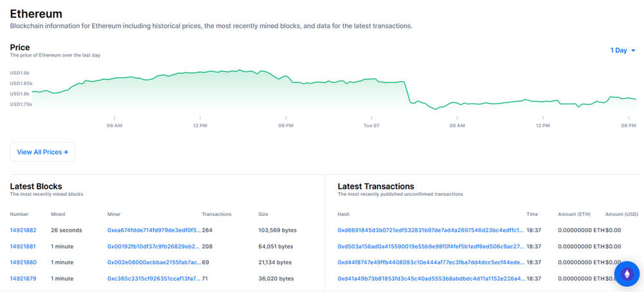
Task: Click the Miner column header
Action: [x=114, y=214]
